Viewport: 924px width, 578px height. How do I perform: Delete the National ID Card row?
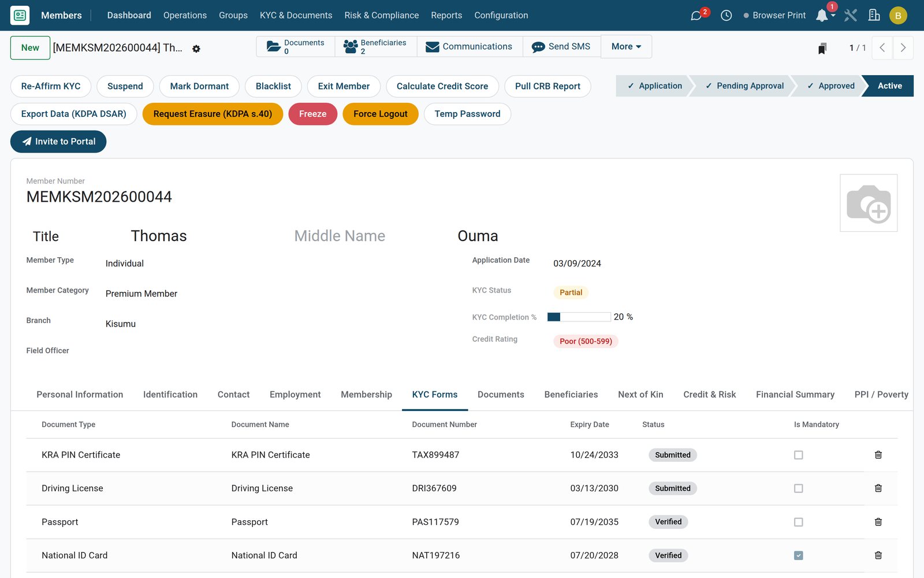(x=878, y=555)
